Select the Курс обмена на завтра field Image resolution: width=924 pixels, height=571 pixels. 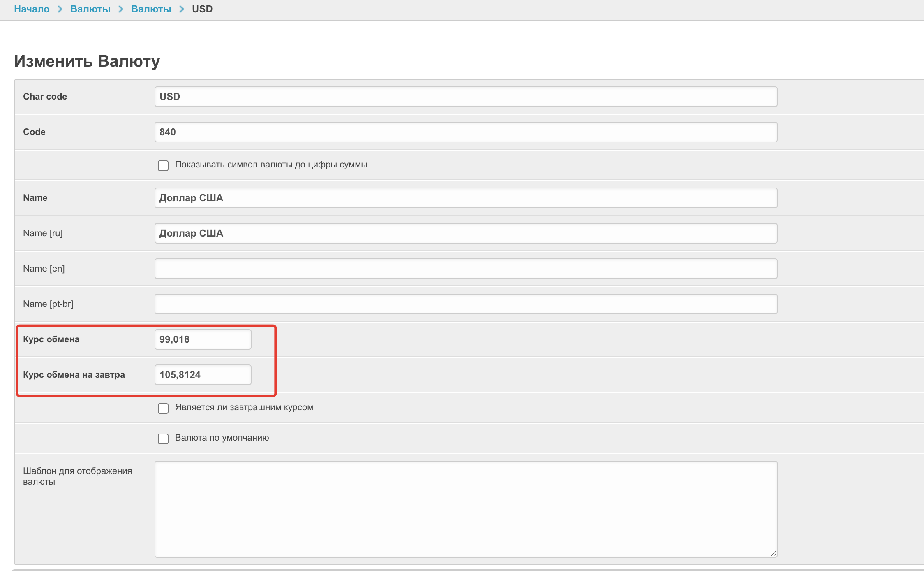coord(203,375)
